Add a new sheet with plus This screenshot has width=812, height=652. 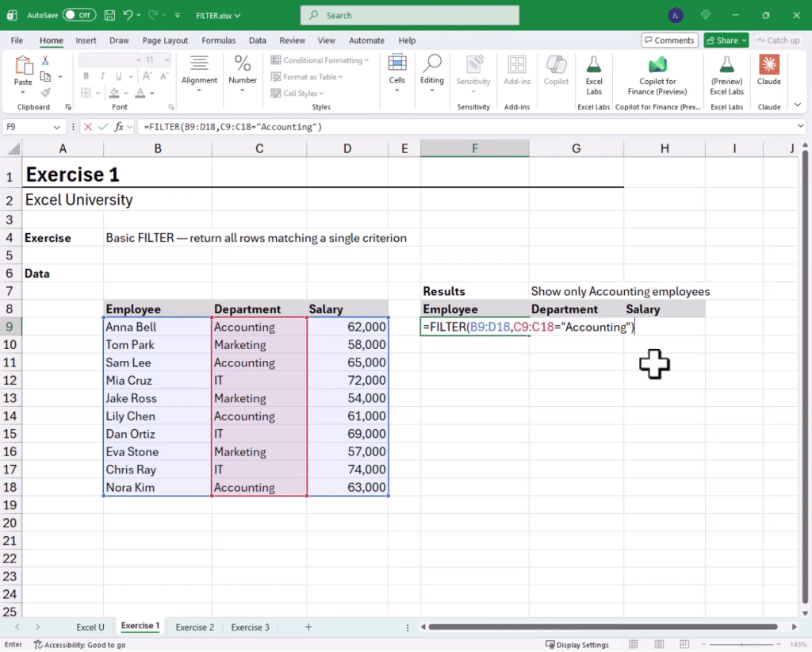(308, 627)
